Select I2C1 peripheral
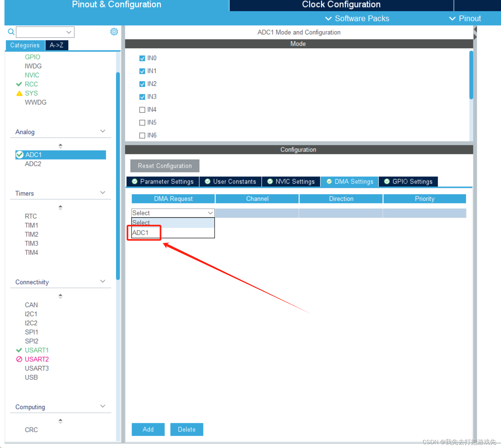This screenshot has height=448, width=501. pyautogui.click(x=31, y=314)
